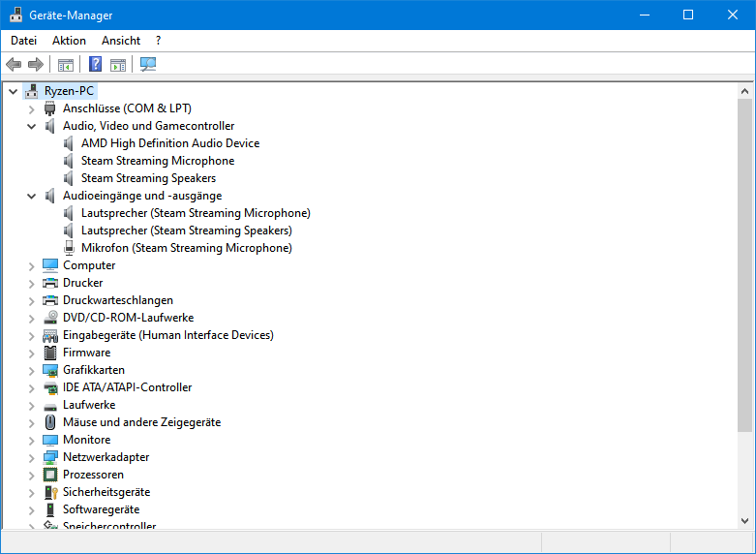This screenshot has height=554, width=756.
Task: Click the Ryzen-PC computer icon
Action: [x=32, y=91]
